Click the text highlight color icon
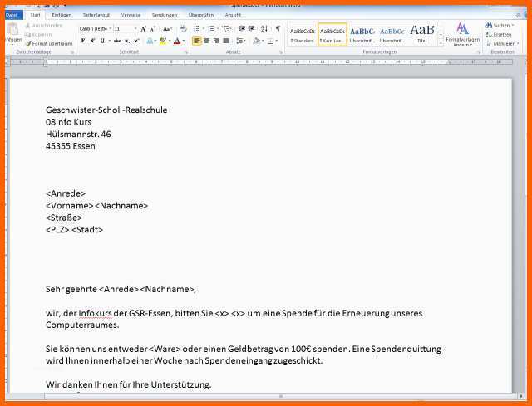This screenshot has width=532, height=406. point(163,41)
